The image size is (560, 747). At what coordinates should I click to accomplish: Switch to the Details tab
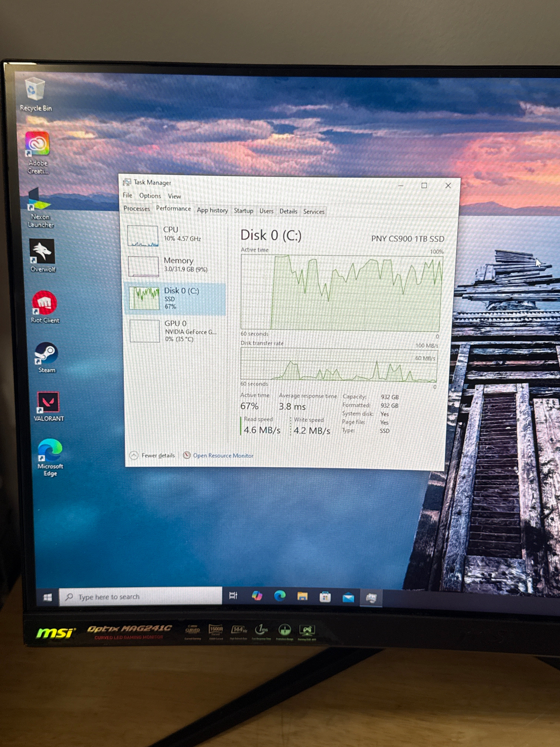[x=288, y=211]
